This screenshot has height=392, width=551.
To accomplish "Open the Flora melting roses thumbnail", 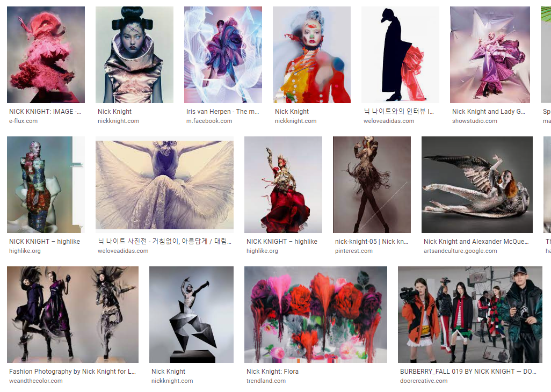I will point(316,314).
